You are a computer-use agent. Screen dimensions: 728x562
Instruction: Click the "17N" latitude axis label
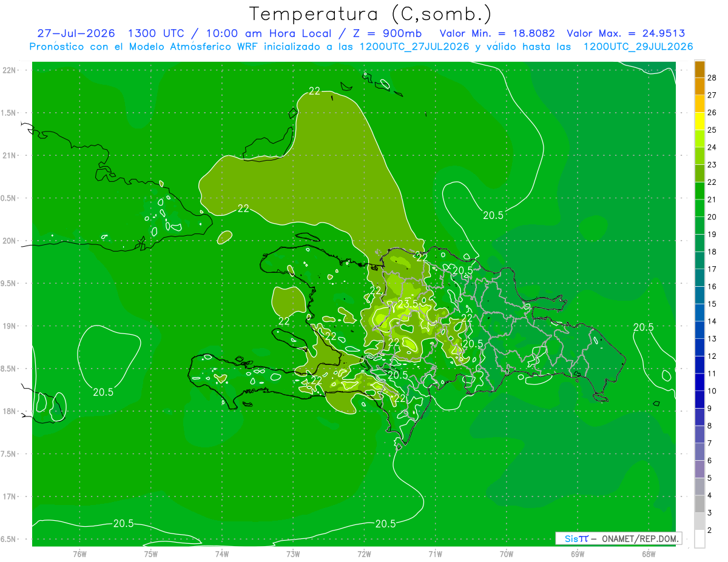point(10,497)
